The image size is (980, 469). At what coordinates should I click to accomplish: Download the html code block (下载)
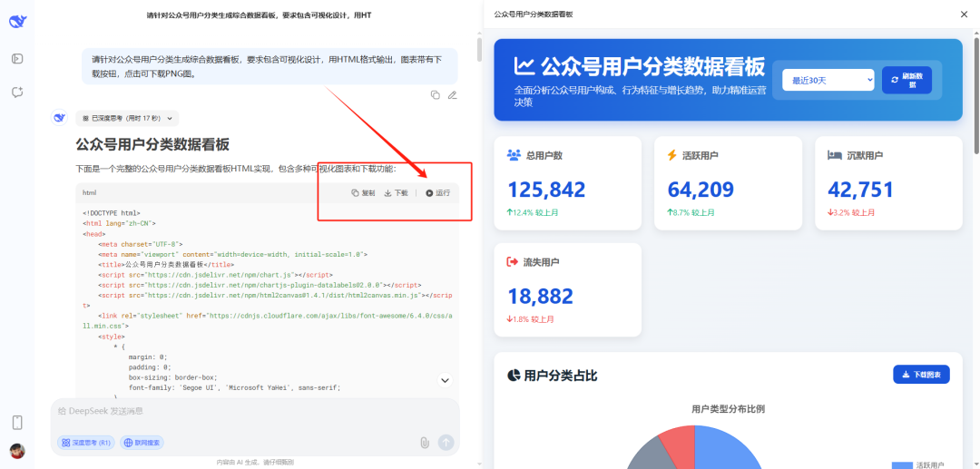tap(396, 193)
